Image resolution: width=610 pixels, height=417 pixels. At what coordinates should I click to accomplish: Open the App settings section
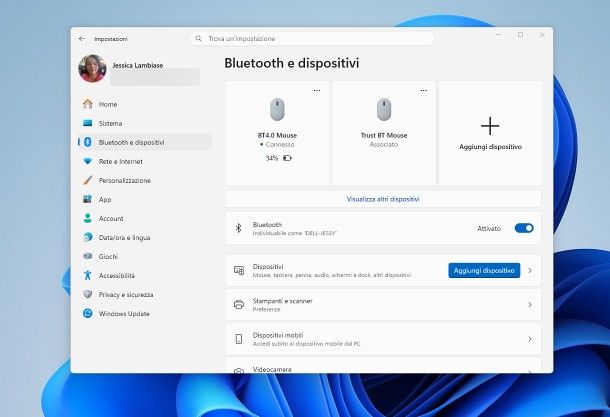coord(145,200)
